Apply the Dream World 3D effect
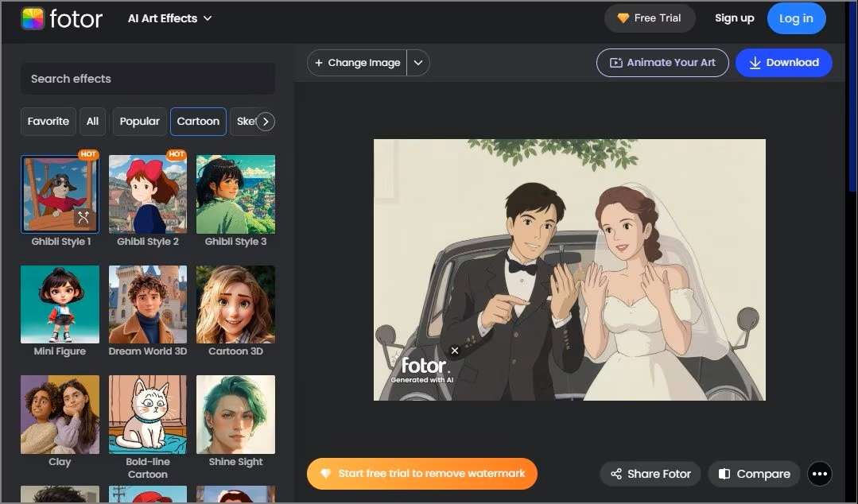This screenshot has width=858, height=504. 148,304
